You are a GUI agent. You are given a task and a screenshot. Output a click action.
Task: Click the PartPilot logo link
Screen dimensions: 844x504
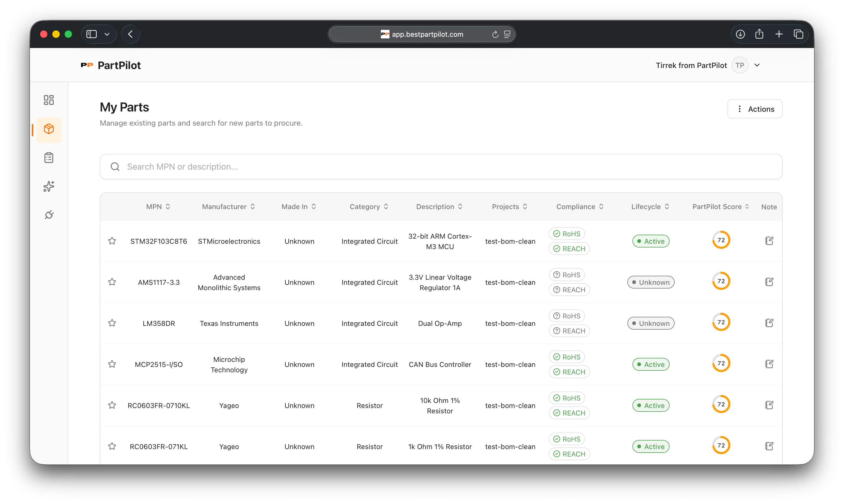[x=111, y=65]
